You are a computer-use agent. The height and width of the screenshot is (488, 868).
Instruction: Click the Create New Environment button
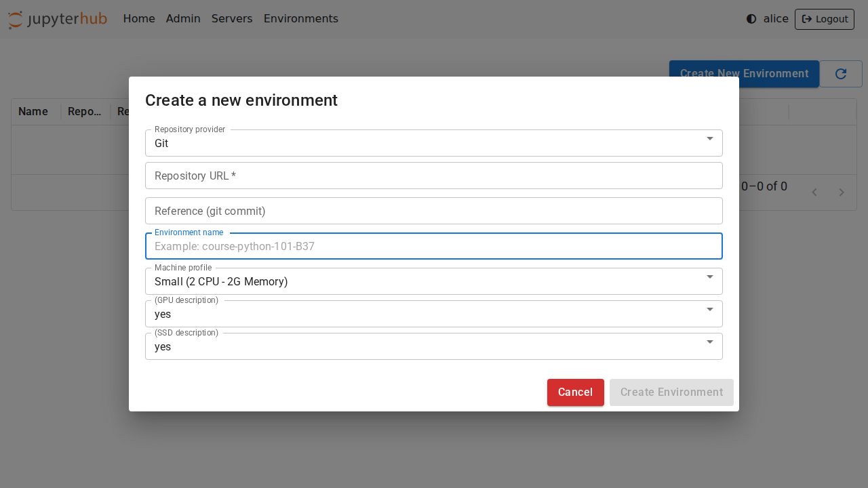pyautogui.click(x=744, y=74)
